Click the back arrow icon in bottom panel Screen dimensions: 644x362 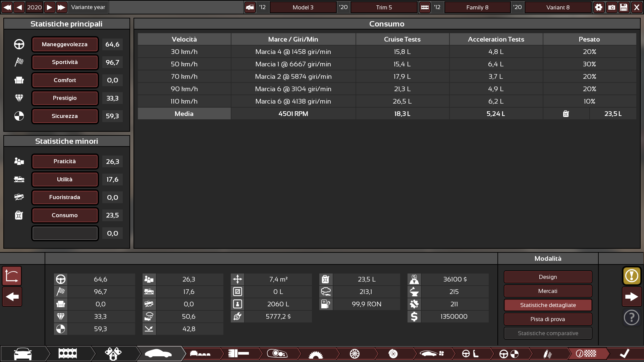pos(12,296)
